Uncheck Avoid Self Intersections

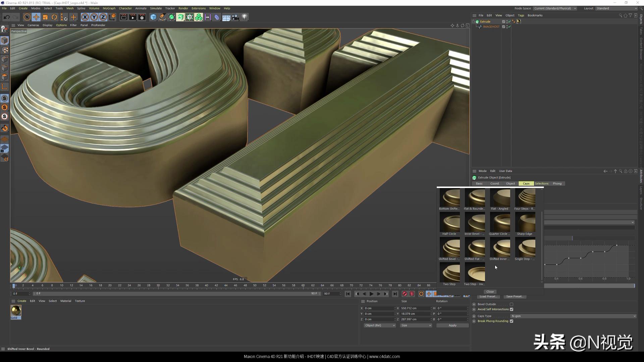tap(512, 309)
